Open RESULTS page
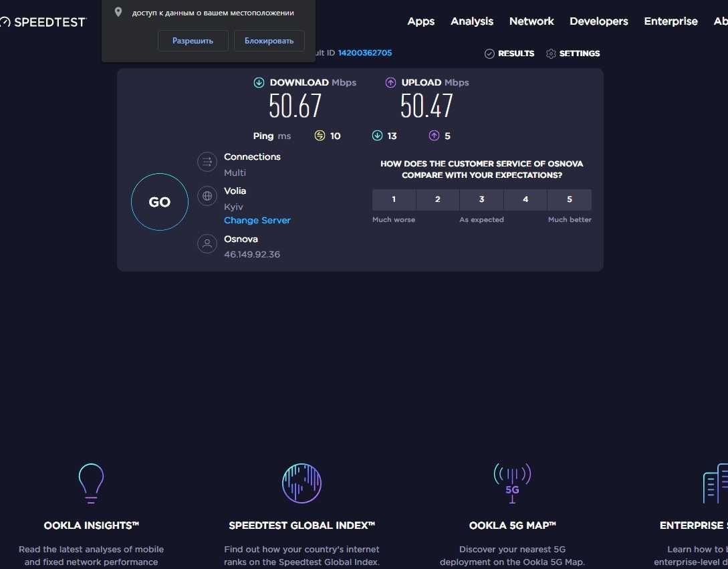Image resolution: width=728 pixels, height=569 pixels. click(509, 54)
